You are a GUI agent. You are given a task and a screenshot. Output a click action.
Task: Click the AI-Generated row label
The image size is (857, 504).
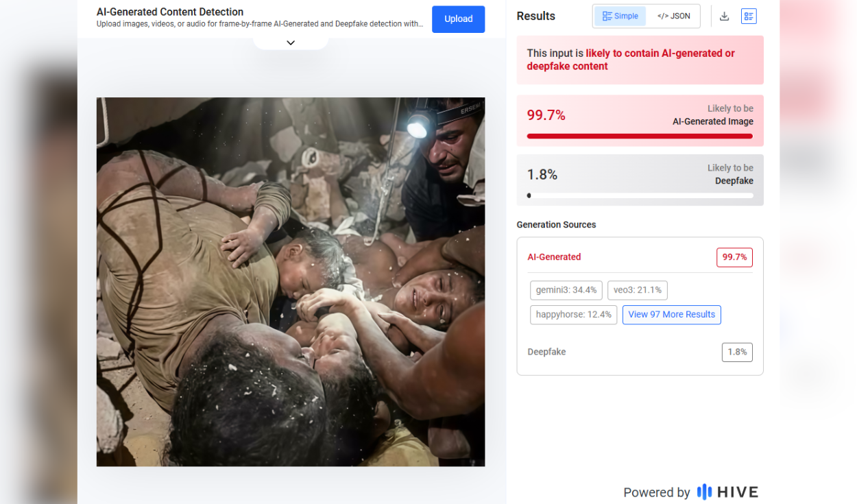click(x=554, y=257)
